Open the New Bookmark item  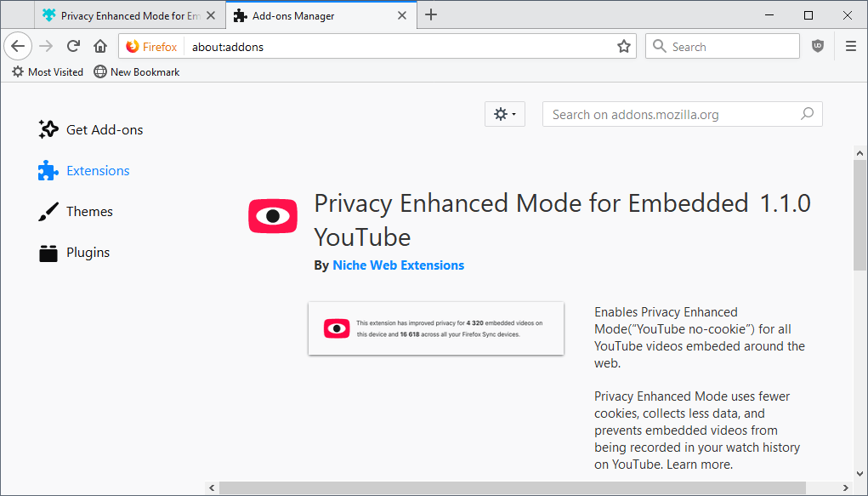137,72
